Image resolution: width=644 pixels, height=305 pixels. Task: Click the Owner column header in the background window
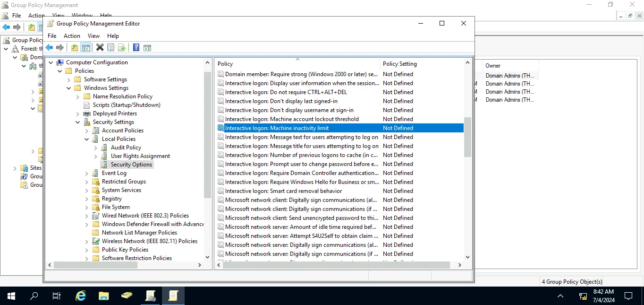pos(511,66)
